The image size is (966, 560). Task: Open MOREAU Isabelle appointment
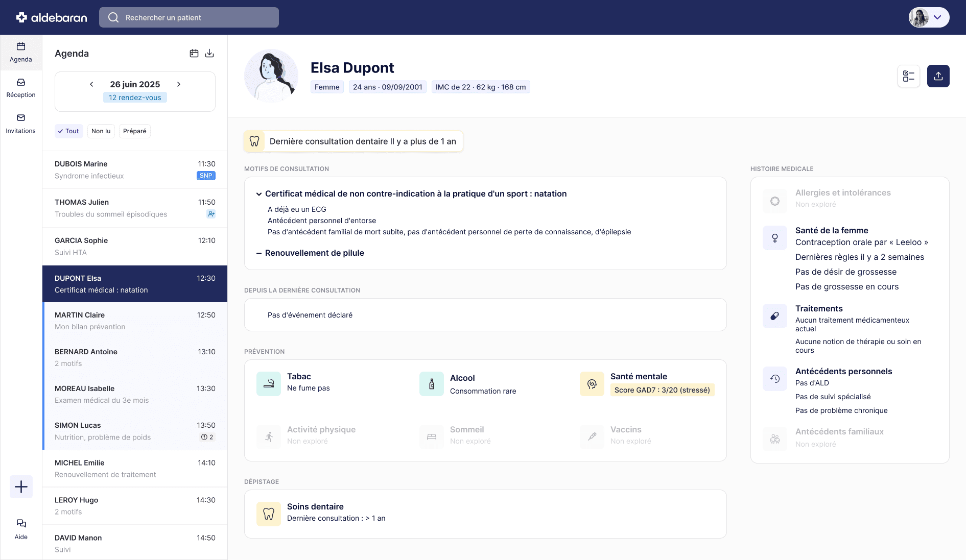135,395
